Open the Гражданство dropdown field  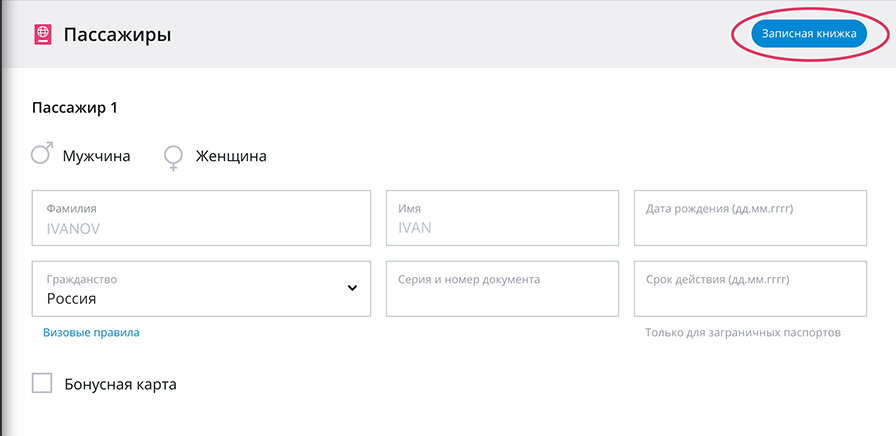[201, 289]
